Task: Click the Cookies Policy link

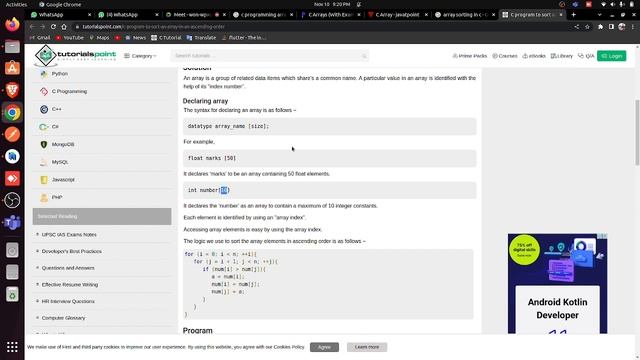Action: tap(289, 347)
